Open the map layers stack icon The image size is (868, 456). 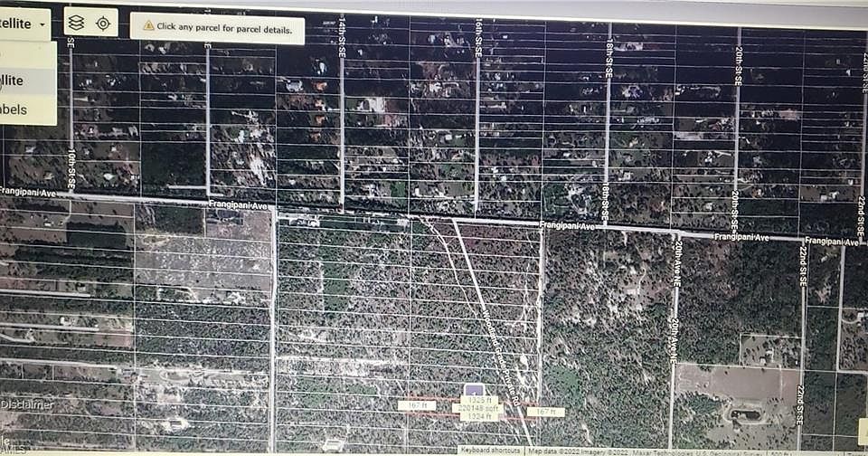point(76,23)
